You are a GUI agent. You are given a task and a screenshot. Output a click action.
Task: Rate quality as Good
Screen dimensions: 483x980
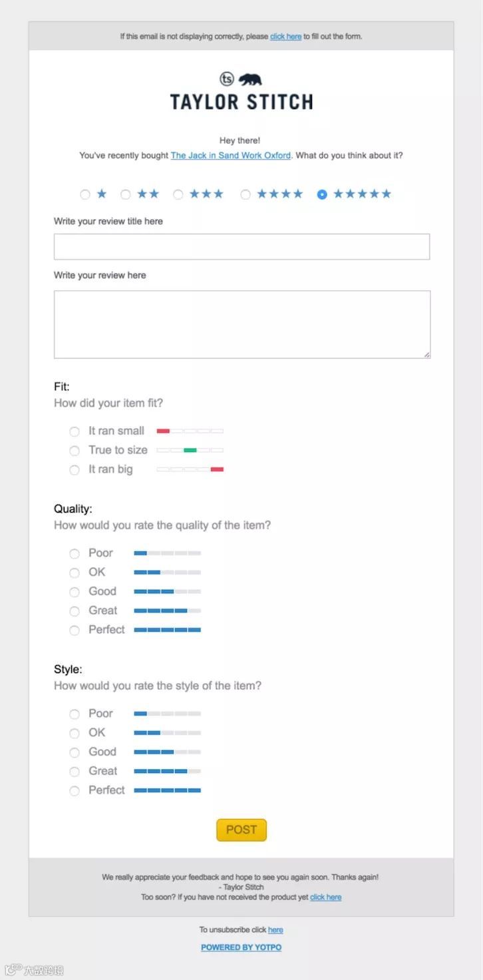pos(75,592)
